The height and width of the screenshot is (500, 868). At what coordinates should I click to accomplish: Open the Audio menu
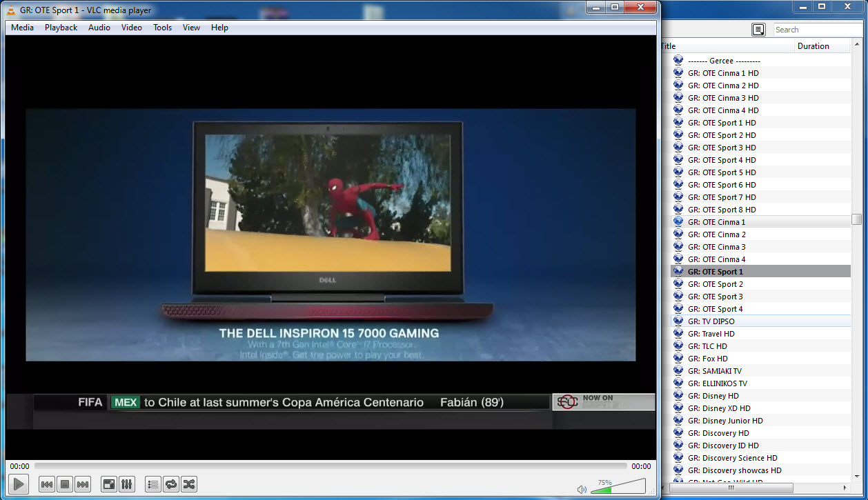coord(99,28)
